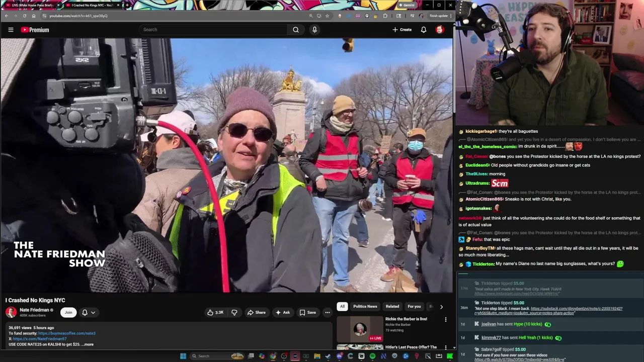Open Steam from the taskbar

point(328,356)
